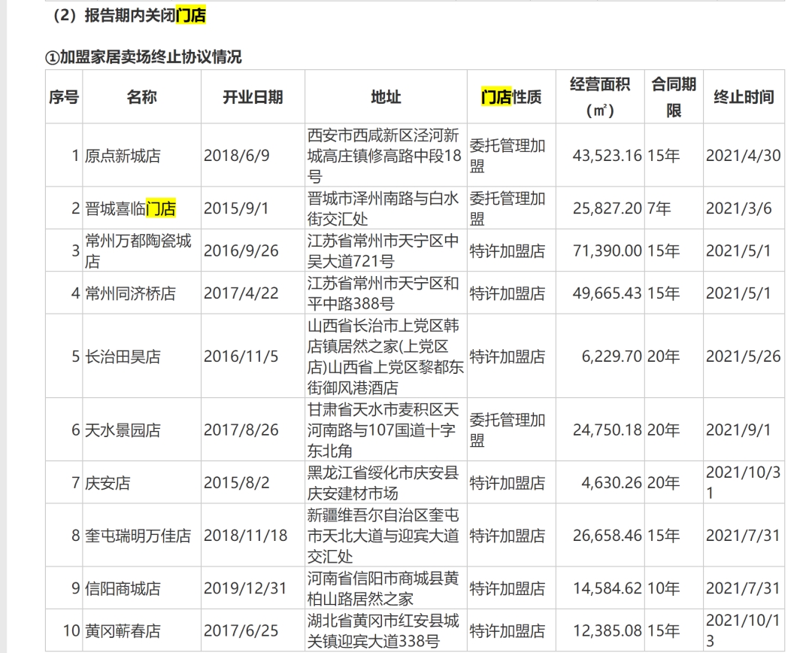Click the 合同期限 column header
The image size is (812, 653).
coord(674,97)
